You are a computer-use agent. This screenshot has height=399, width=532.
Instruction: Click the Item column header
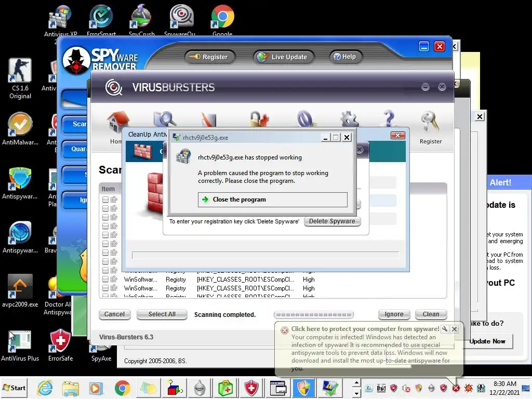pyautogui.click(x=109, y=189)
